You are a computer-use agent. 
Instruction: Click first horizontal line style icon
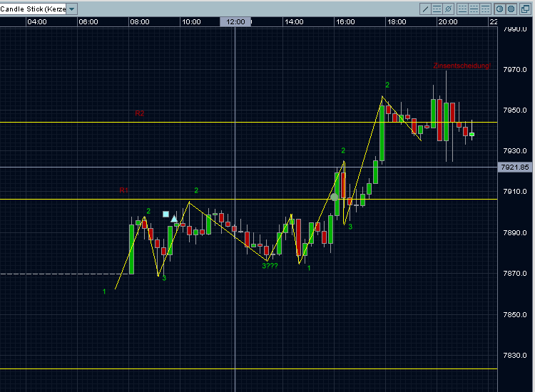tap(462, 9)
